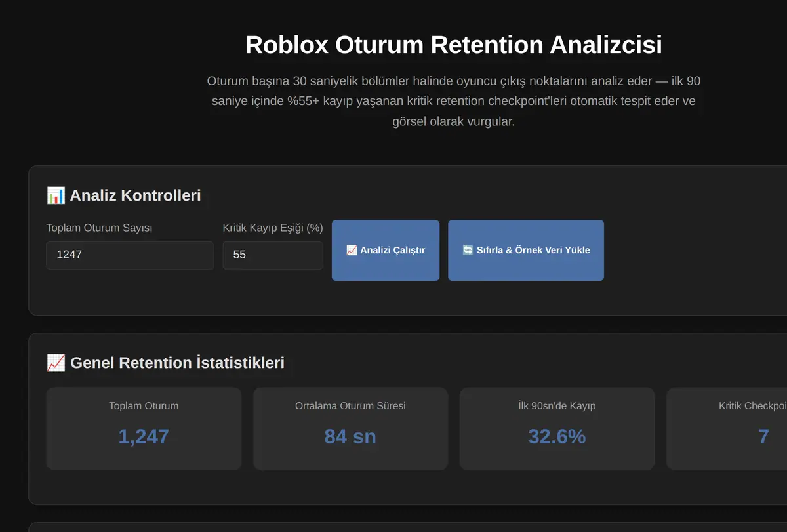
Task: Click the value 84 sn
Action: pos(350,436)
